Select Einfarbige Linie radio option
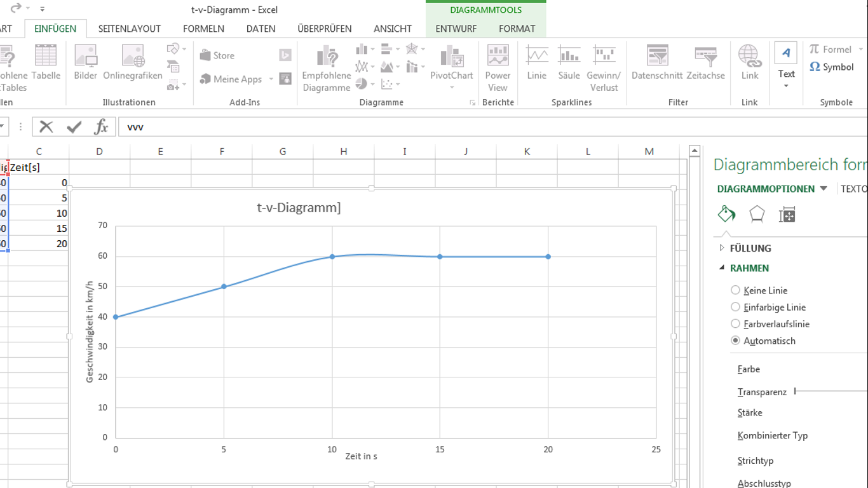 [735, 307]
